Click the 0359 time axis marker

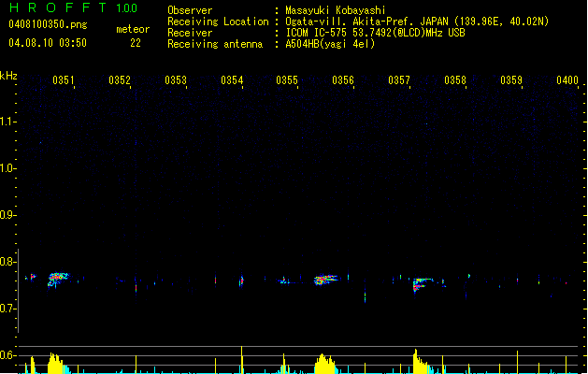point(511,80)
